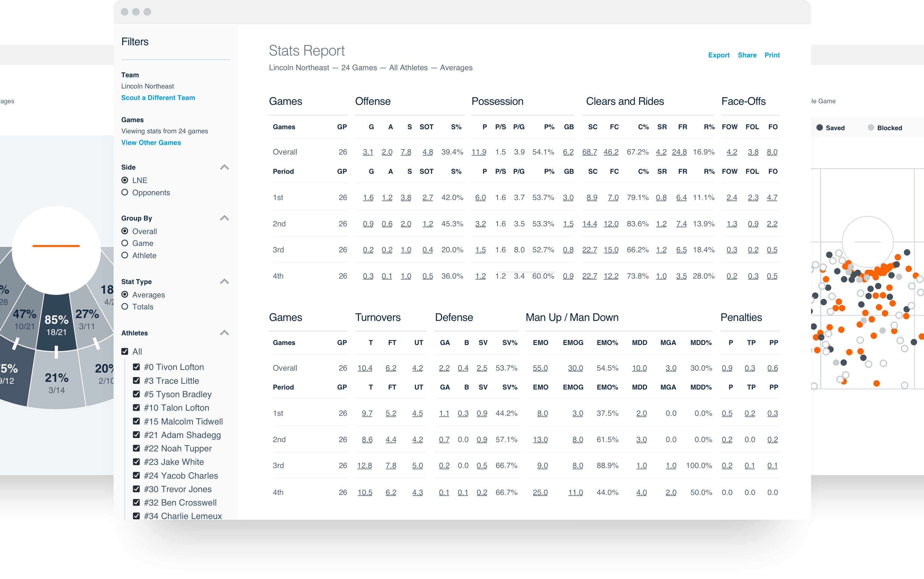924x579 pixels.
Task: Group stats by Athlete radio option
Action: click(124, 256)
